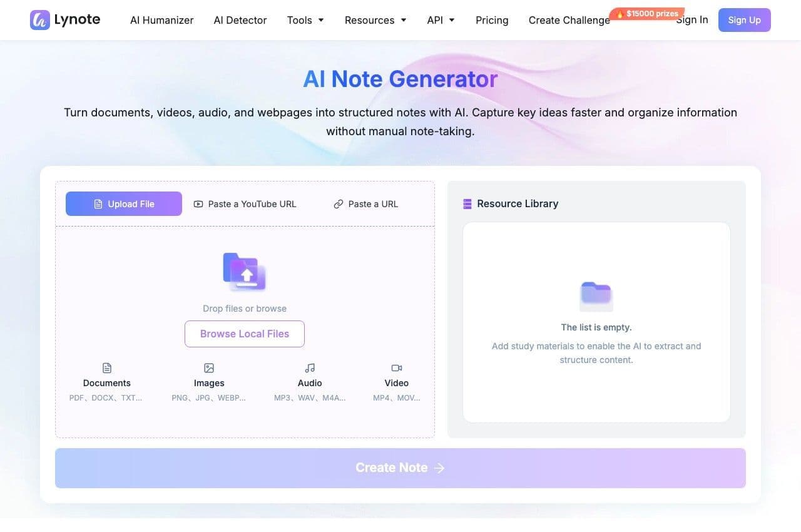The height and width of the screenshot is (532, 801).
Task: Select the Images file type icon
Action: point(209,368)
